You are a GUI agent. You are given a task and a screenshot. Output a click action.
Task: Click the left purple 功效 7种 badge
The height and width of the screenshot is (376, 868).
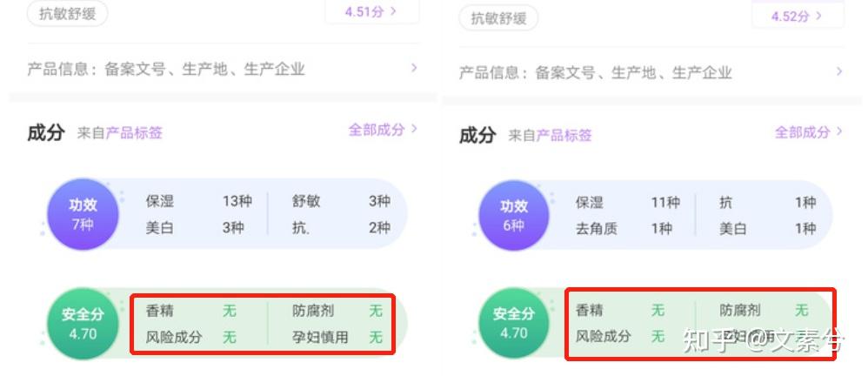[x=83, y=214]
